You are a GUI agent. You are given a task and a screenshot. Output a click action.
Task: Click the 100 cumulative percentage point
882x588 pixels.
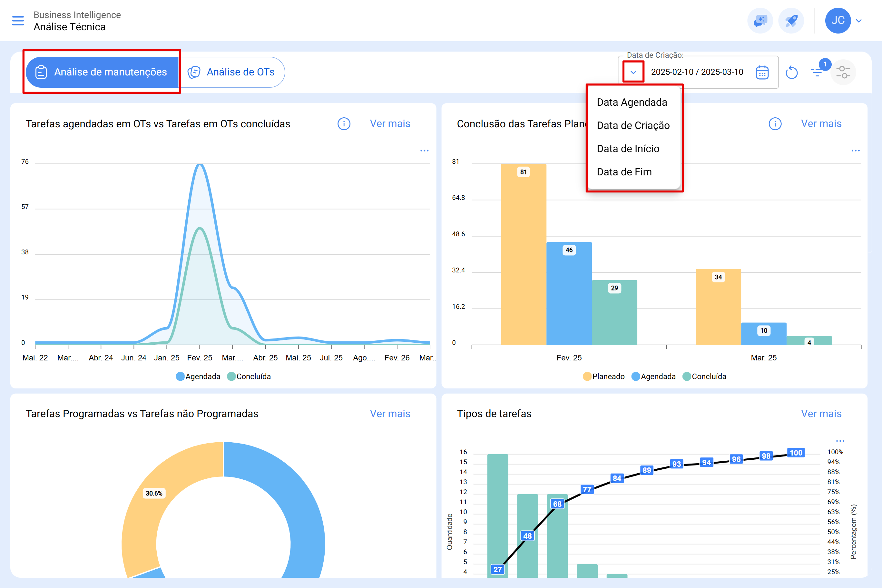pos(796,453)
